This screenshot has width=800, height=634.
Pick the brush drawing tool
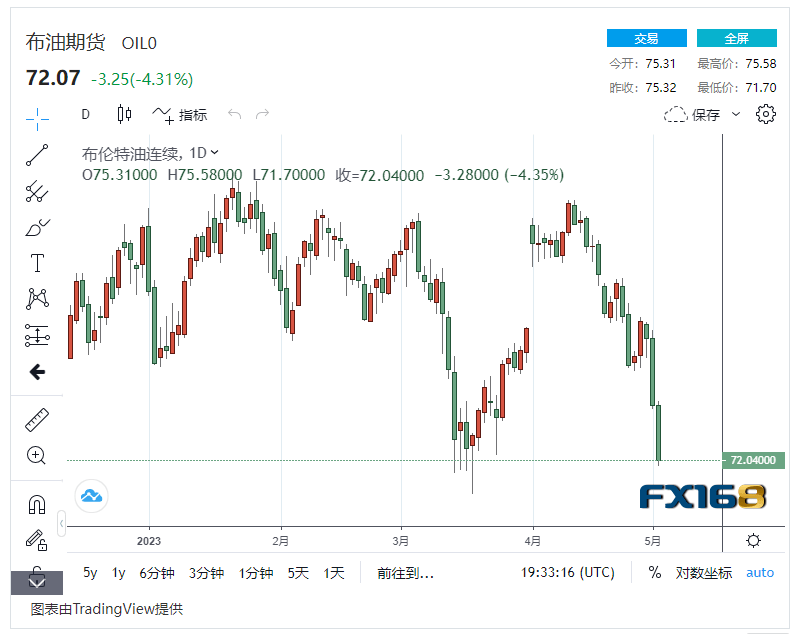37,227
